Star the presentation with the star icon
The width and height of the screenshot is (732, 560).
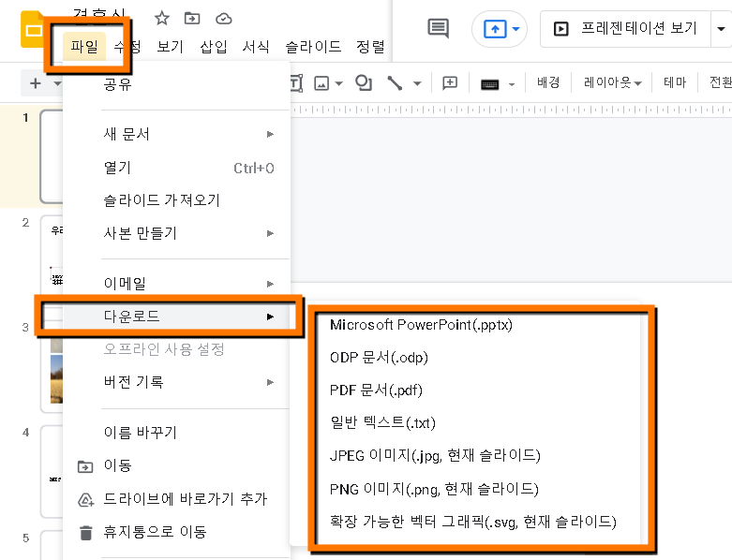pyautogui.click(x=161, y=19)
